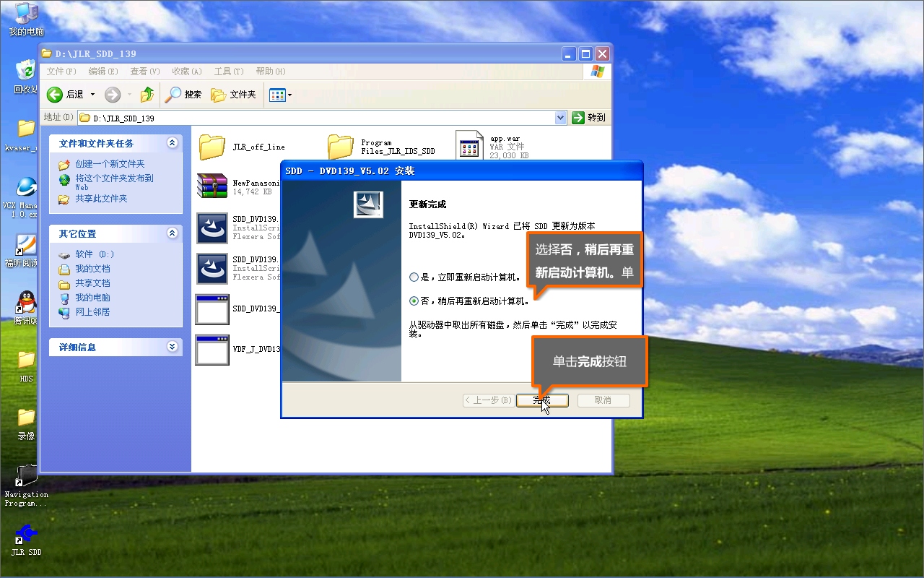Image resolution: width=924 pixels, height=578 pixels.
Task: Open the views dropdown arrow
Action: coord(290,95)
